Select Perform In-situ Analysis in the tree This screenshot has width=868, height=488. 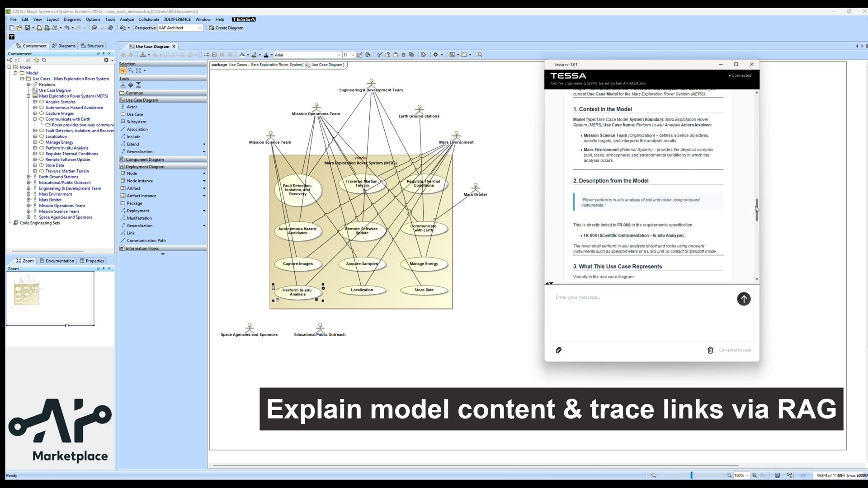[67, 148]
